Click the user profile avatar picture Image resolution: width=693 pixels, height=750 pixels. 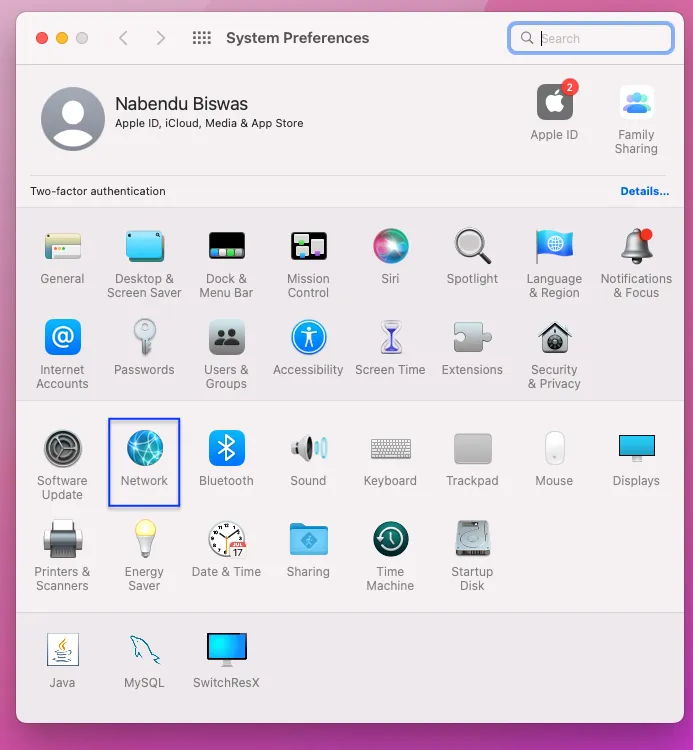[x=73, y=119]
